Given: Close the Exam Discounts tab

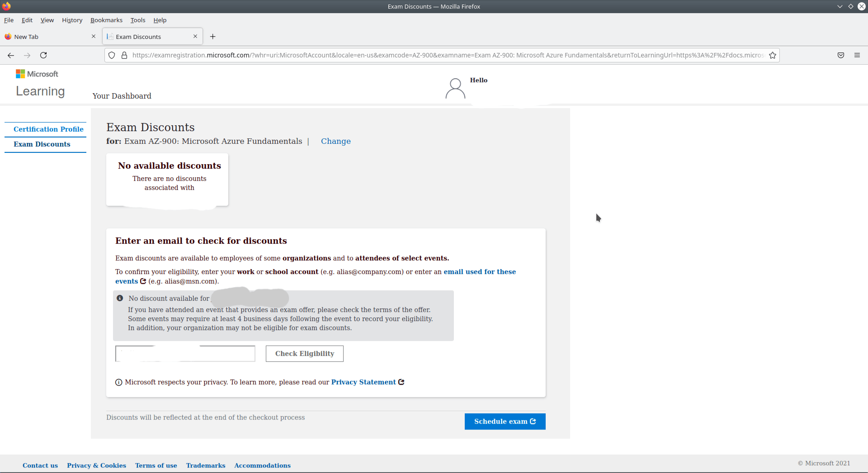Looking at the screenshot, I should tap(195, 36).
